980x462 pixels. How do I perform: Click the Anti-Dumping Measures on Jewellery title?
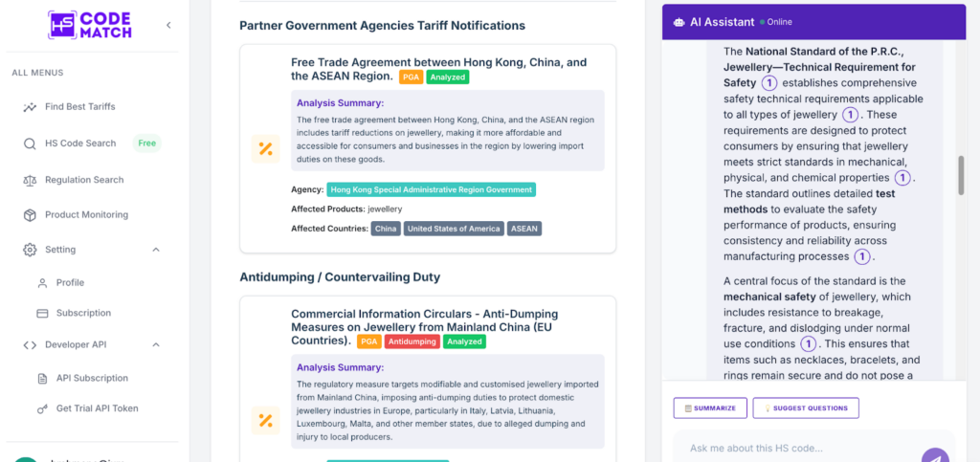click(424, 326)
